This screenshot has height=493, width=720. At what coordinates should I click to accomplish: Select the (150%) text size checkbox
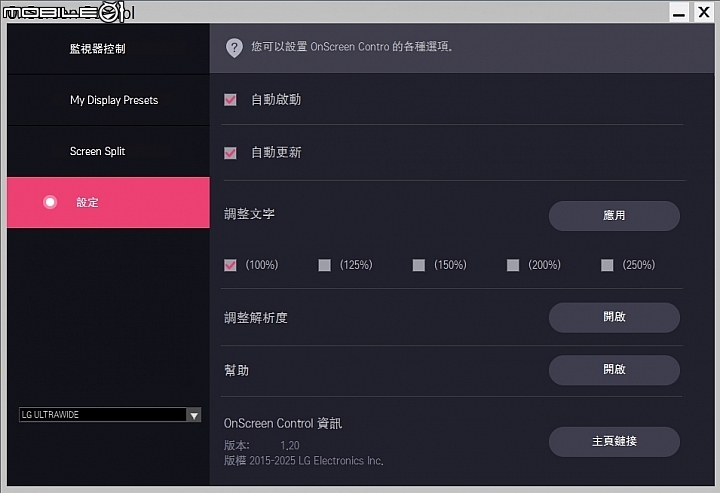point(418,265)
